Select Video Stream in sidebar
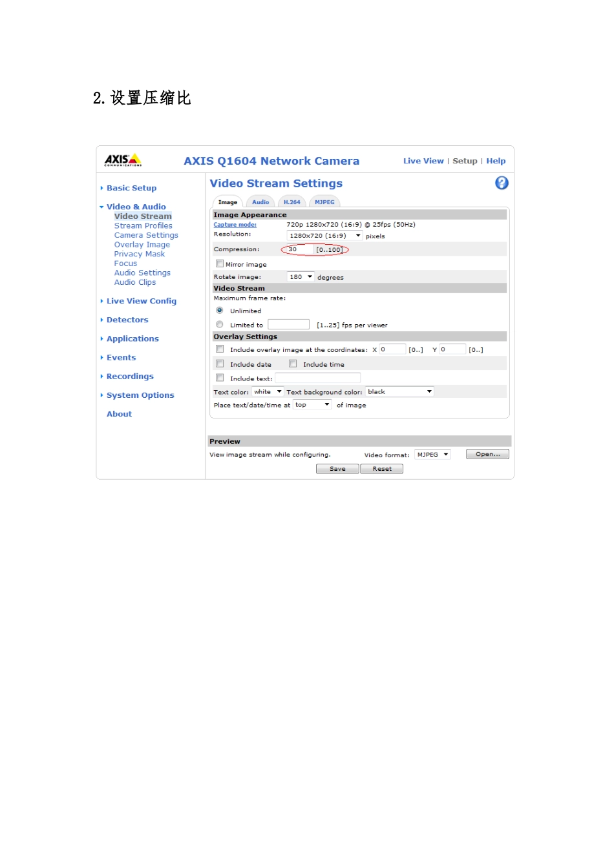Viewport: 614px width, 868px height. click(x=143, y=216)
